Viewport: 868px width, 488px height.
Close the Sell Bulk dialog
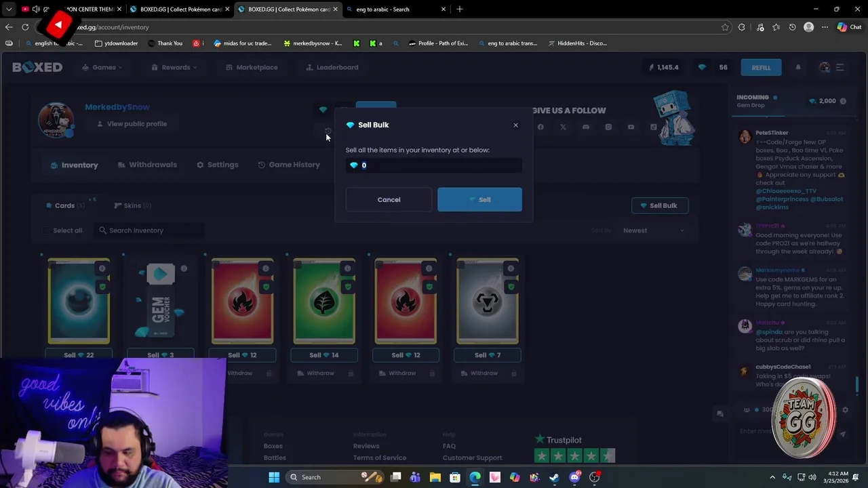click(x=515, y=125)
